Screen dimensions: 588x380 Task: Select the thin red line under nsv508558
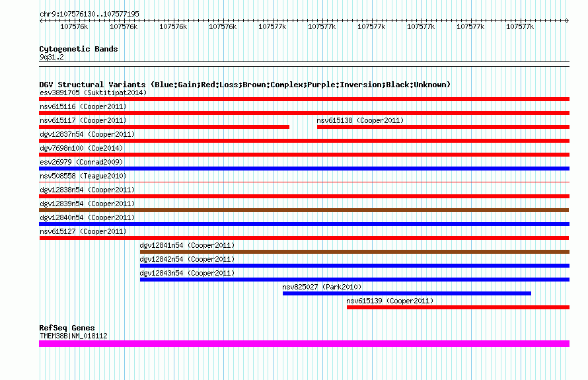tap(304, 182)
